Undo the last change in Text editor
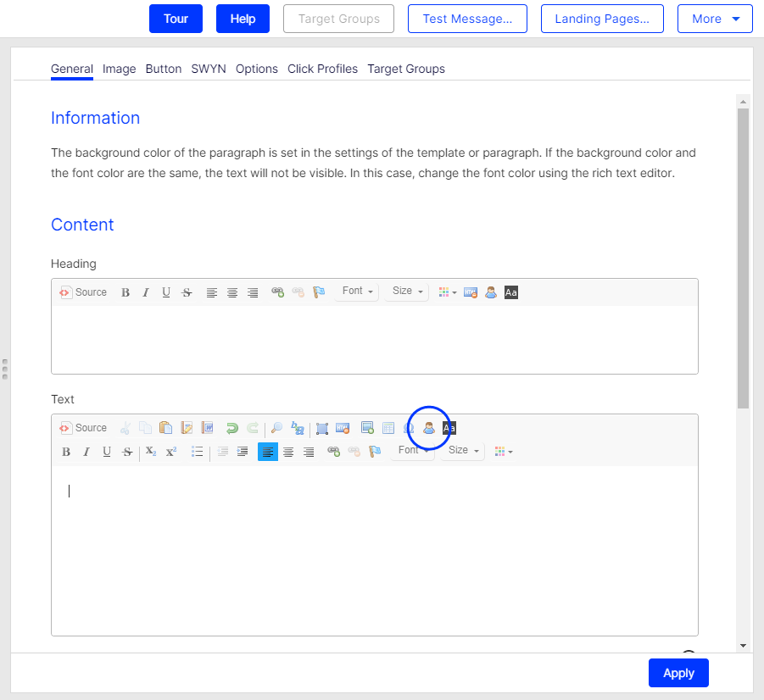The height and width of the screenshot is (700, 764). click(231, 428)
